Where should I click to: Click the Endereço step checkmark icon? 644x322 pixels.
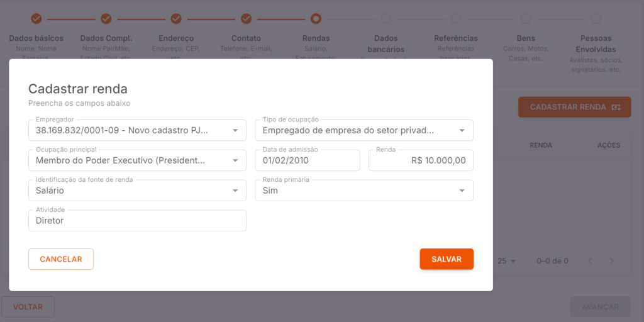176,18
